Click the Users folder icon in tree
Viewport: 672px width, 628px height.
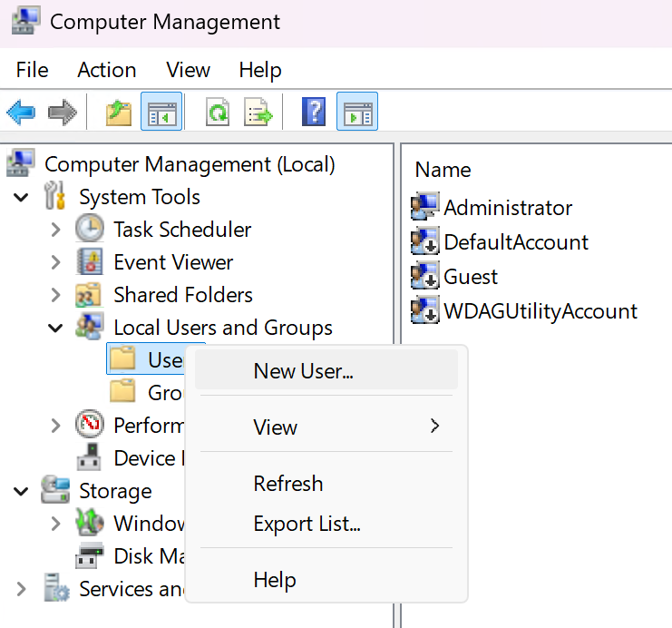122,358
